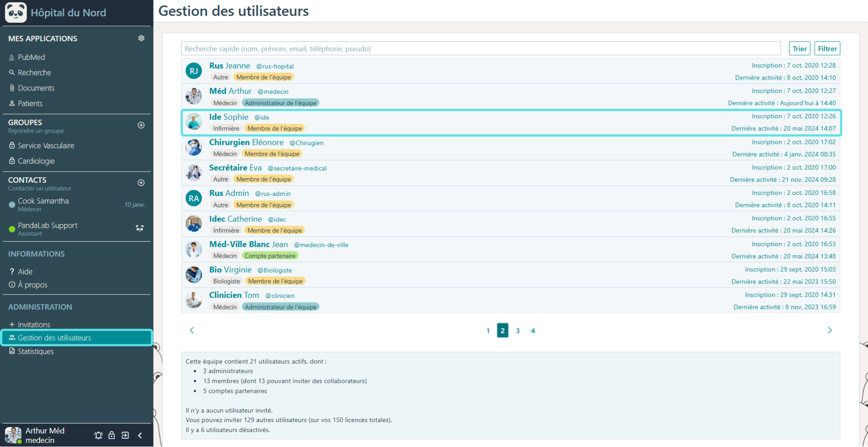Open user Ide Sophie's name

tap(229, 117)
